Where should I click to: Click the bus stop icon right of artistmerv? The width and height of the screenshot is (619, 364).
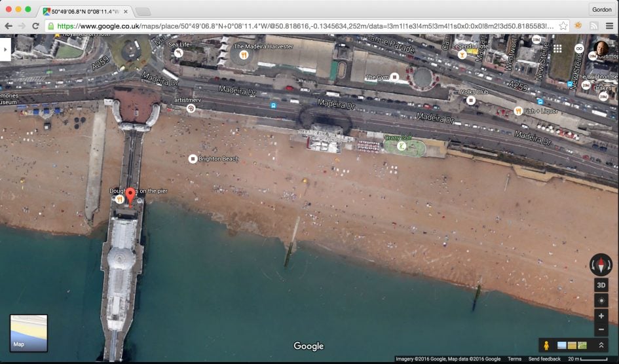pyautogui.click(x=272, y=105)
